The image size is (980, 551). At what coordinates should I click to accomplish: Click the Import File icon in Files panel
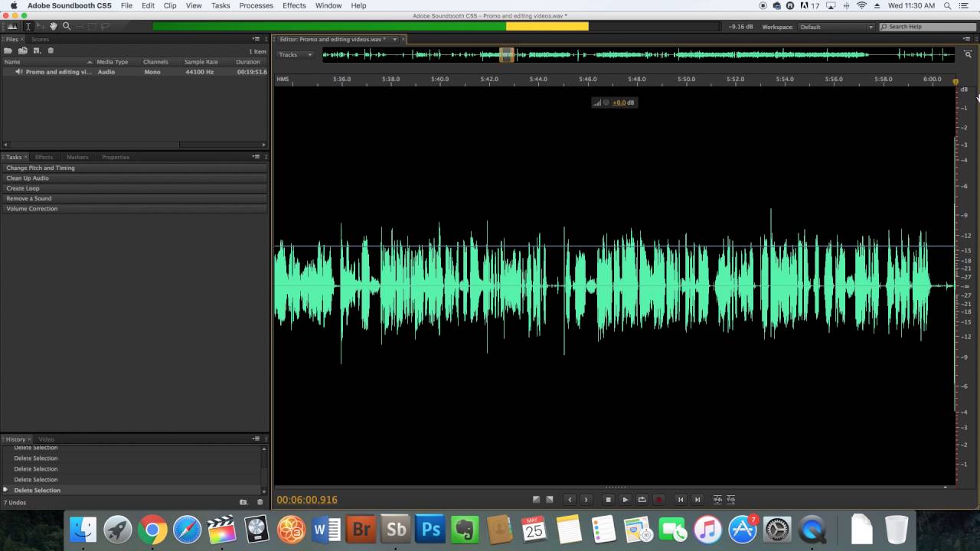pyautogui.click(x=22, y=51)
